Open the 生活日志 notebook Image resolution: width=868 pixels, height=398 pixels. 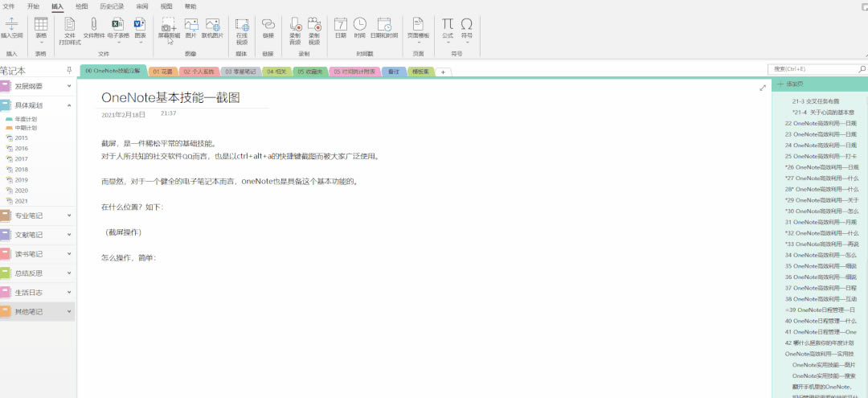[x=29, y=293]
